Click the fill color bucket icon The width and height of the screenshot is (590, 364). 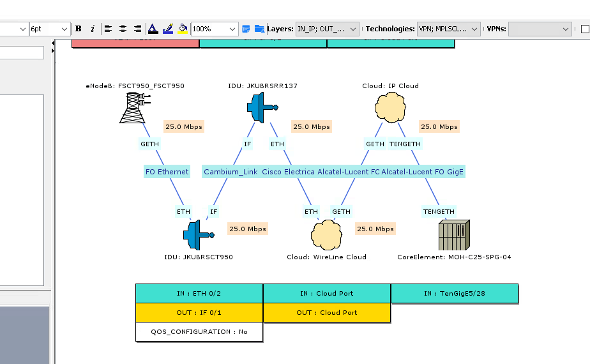click(x=183, y=29)
